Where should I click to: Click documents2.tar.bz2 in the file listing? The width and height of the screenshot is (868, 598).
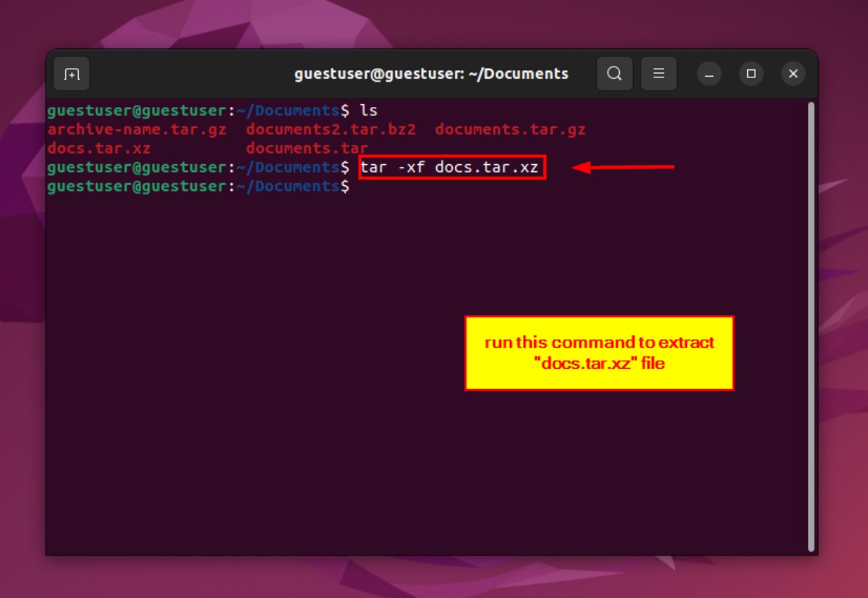331,130
